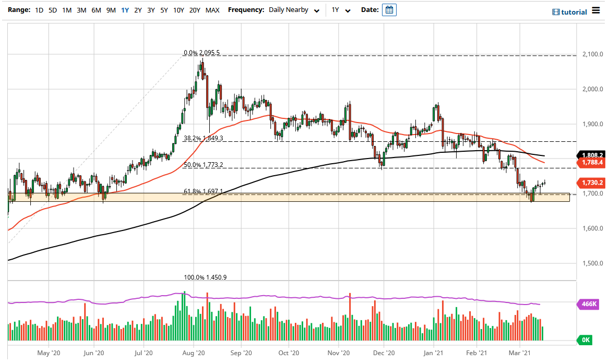Open the tutorial link

(569, 12)
